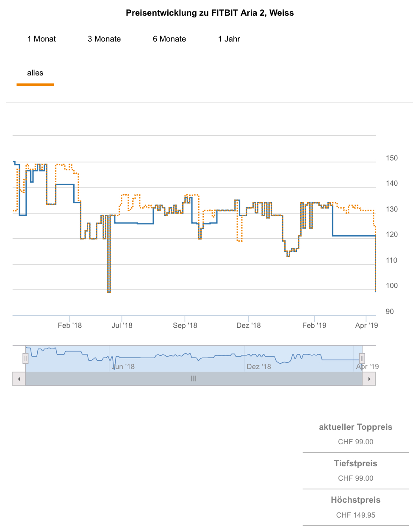Select the '1 Monat' time range
The width and height of the screenshot is (413, 532).
pos(42,39)
